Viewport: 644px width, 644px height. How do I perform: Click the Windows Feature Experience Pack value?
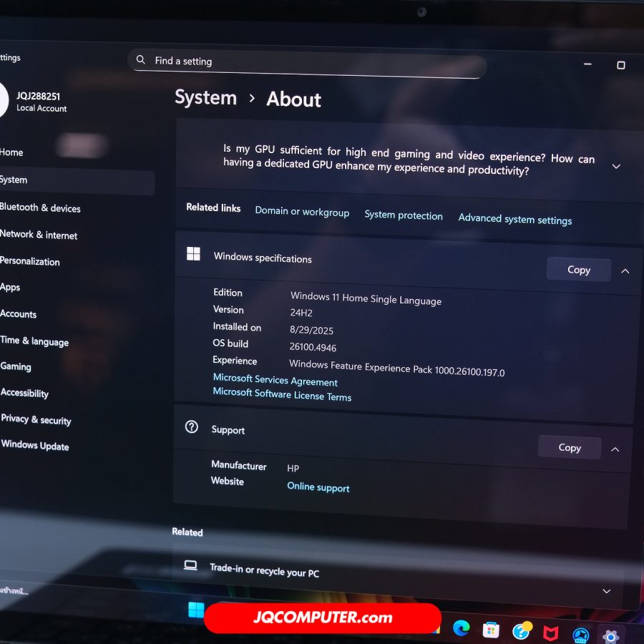(396, 368)
